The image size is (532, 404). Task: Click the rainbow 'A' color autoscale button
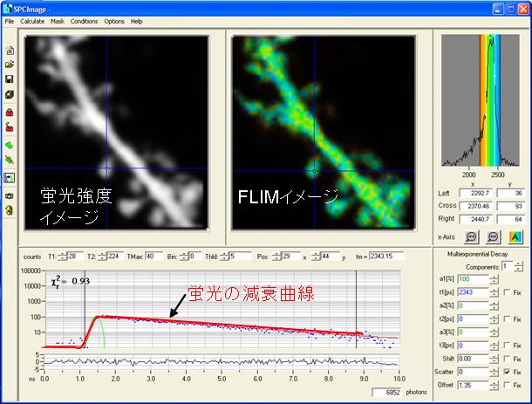(515, 236)
